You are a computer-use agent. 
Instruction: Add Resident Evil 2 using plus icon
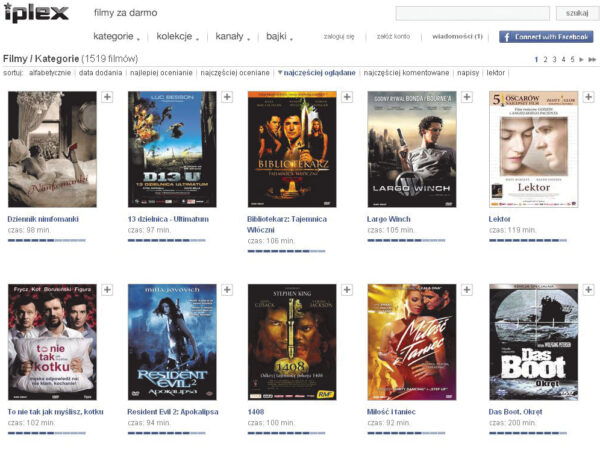coord(227,290)
